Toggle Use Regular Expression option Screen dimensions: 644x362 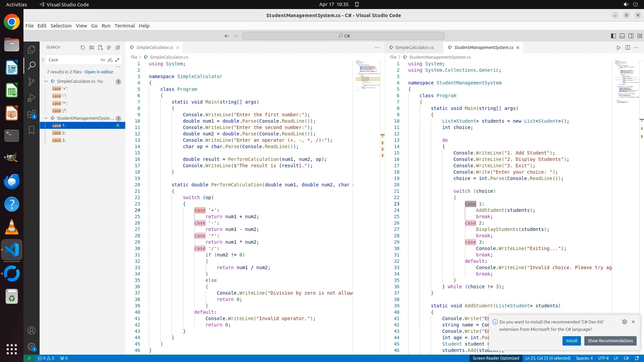click(x=117, y=60)
